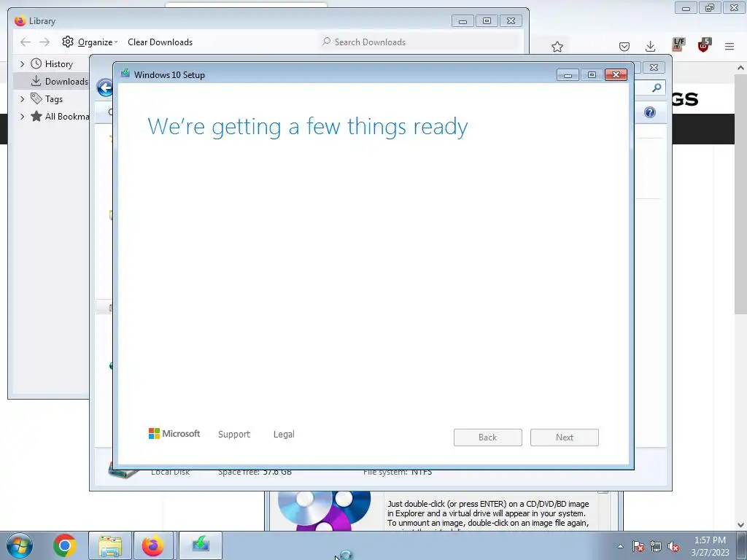Expand the History tree node
Screen dimensions: 747x560
pyautogui.click(x=22, y=64)
